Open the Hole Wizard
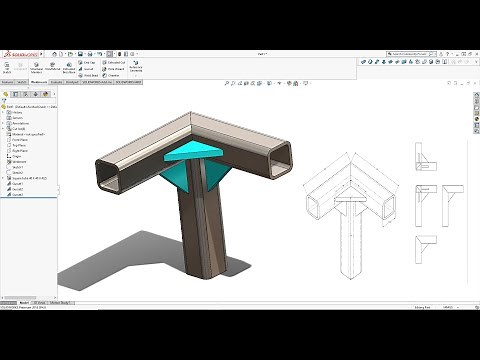This screenshot has height=360, width=480. (x=113, y=69)
